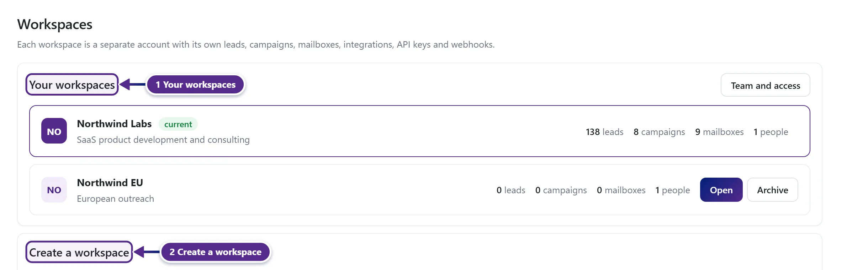Click the 0 mailboxes count
868x270 pixels.
click(621, 190)
